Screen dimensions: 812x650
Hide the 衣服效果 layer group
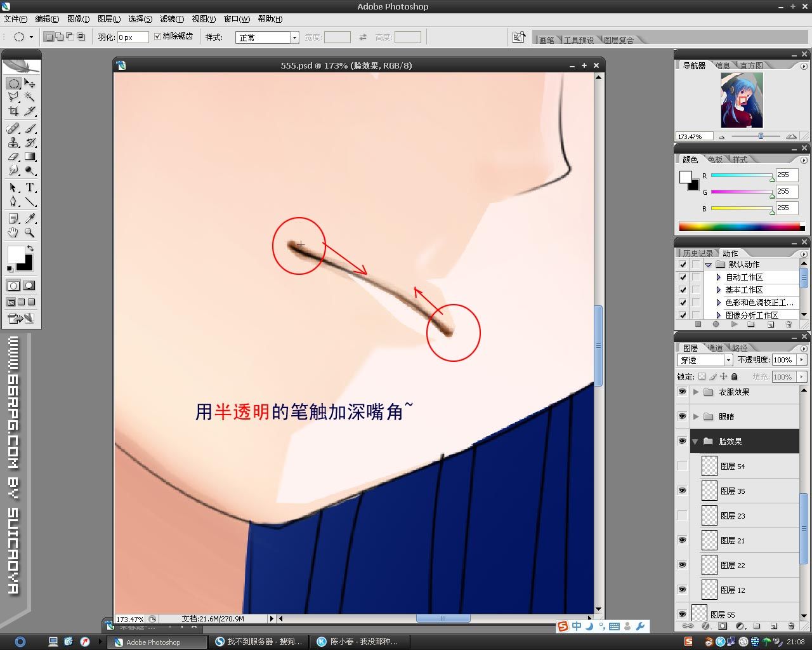click(x=682, y=392)
